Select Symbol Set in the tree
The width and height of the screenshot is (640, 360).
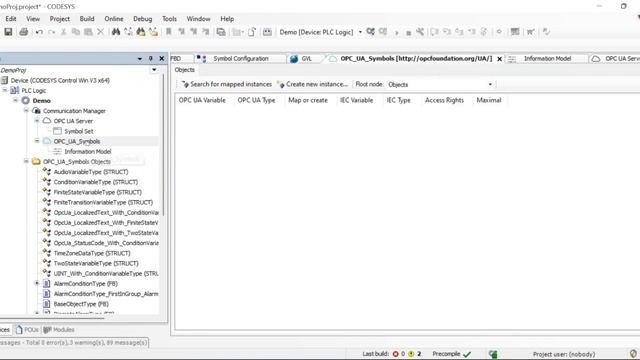pos(79,131)
